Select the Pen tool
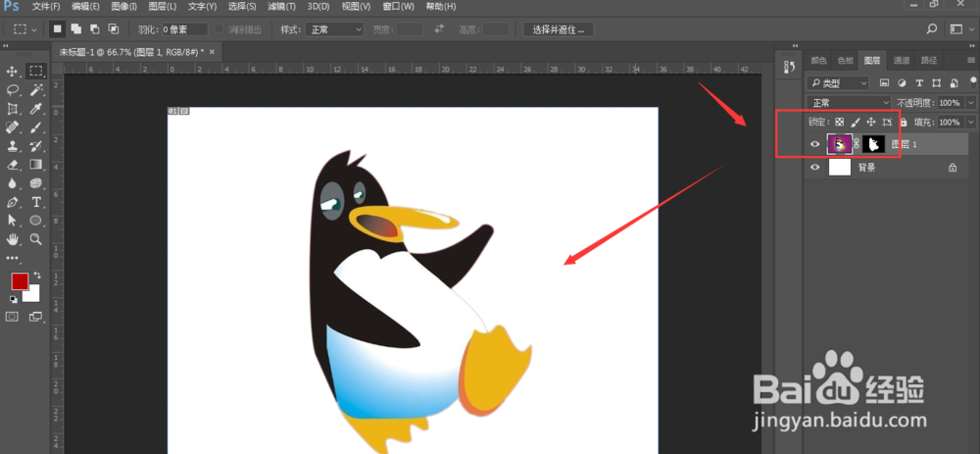 point(12,202)
